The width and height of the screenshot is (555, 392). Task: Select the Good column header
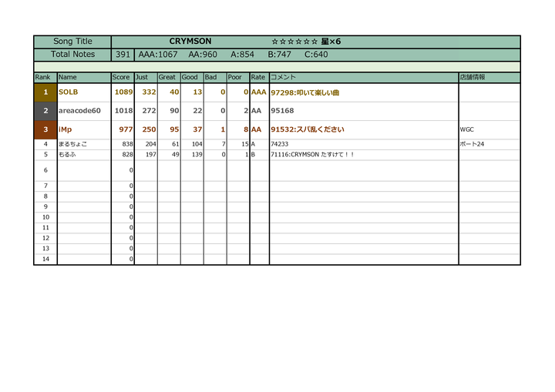192,77
